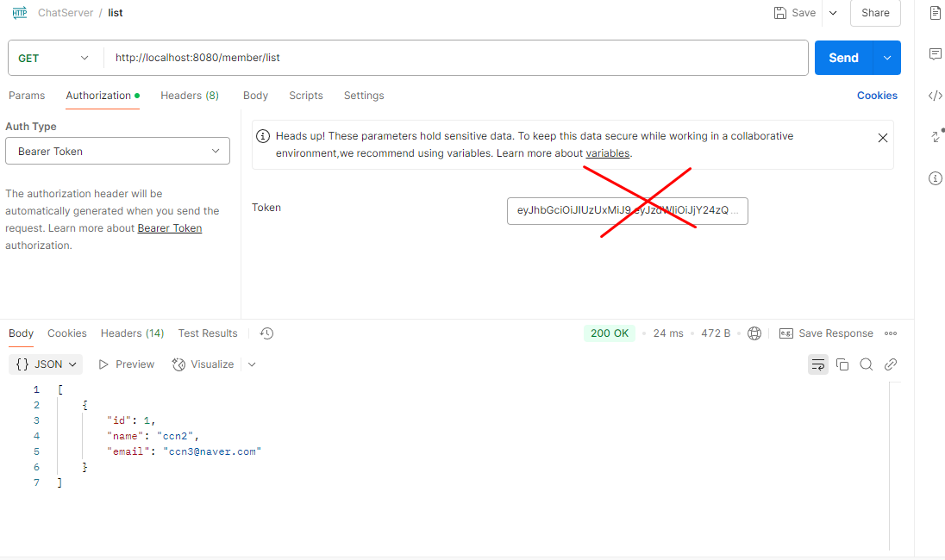The image size is (945, 560).
Task: Open the Visualize response view
Action: 203,364
